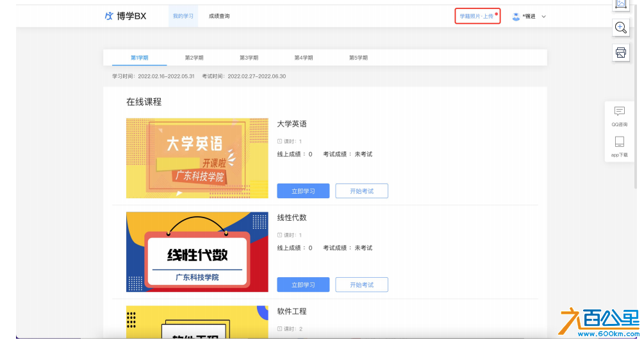This screenshot has height=340, width=644.
Task: Click the printer icon
Action: (x=620, y=53)
